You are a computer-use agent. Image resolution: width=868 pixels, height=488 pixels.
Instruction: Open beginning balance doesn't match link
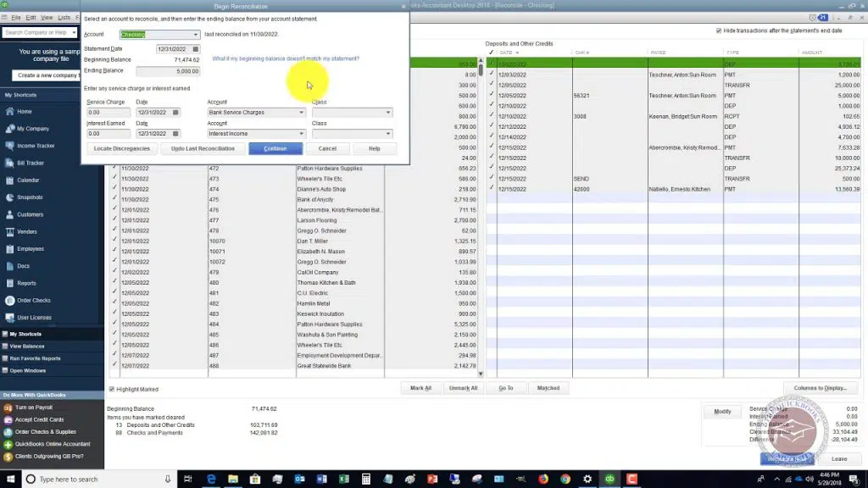[x=286, y=58]
